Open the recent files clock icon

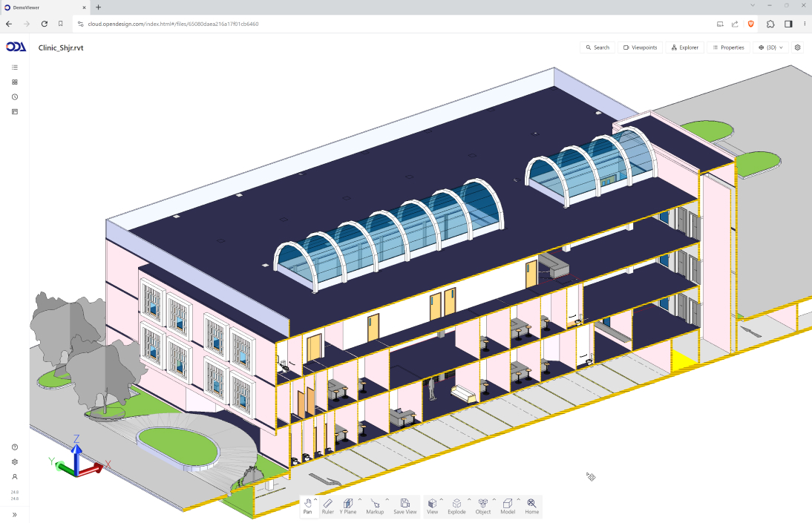14,97
